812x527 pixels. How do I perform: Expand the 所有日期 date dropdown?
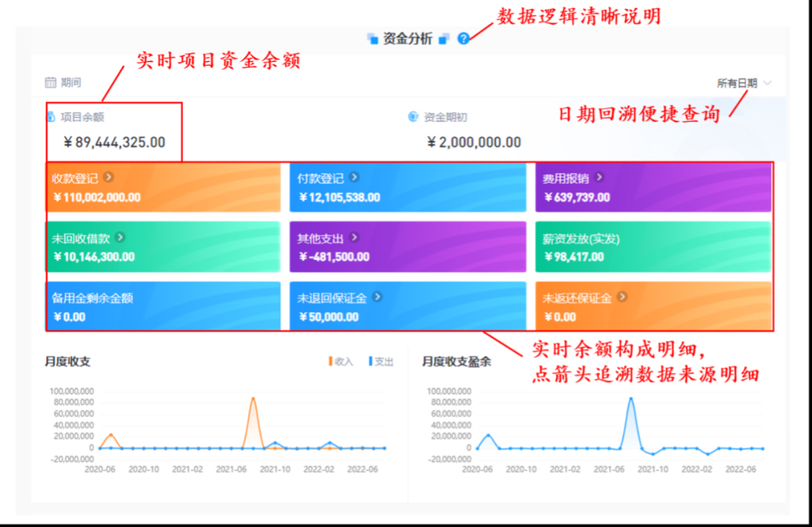[737, 83]
